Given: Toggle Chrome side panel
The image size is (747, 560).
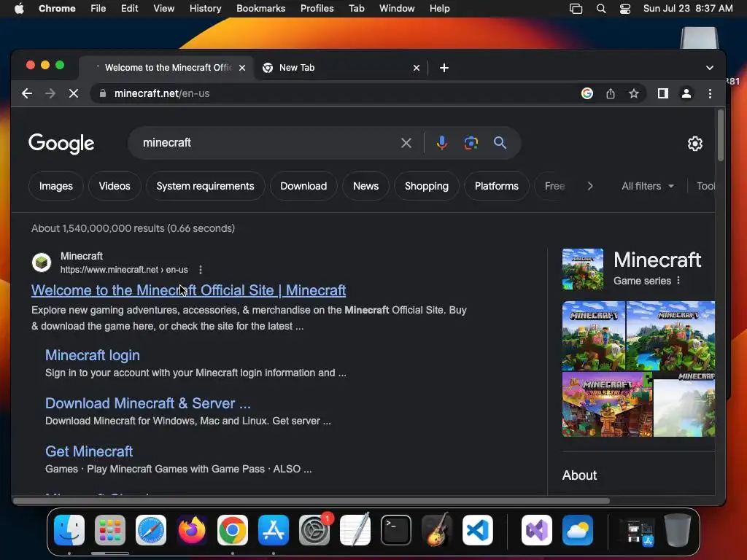Looking at the screenshot, I should [662, 93].
